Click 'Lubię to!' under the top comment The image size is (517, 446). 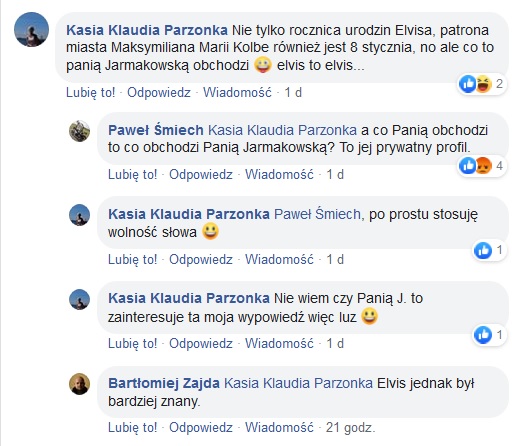91,92
